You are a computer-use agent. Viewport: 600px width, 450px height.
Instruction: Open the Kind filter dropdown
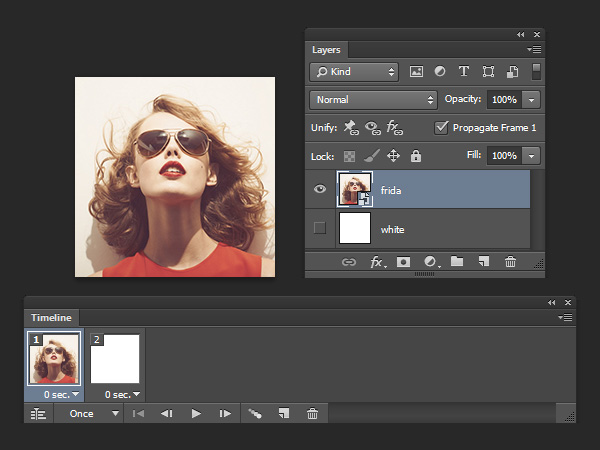tap(353, 72)
